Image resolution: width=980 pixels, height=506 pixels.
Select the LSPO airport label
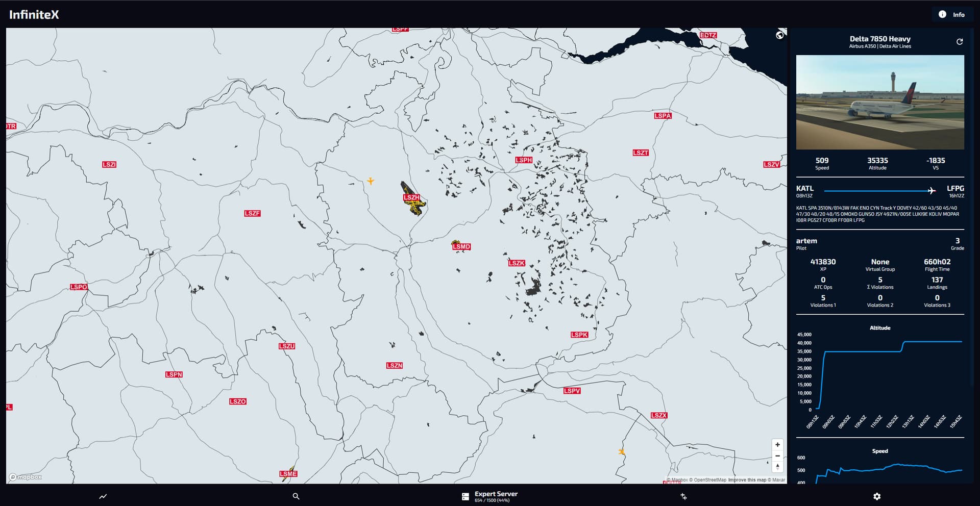pos(79,287)
